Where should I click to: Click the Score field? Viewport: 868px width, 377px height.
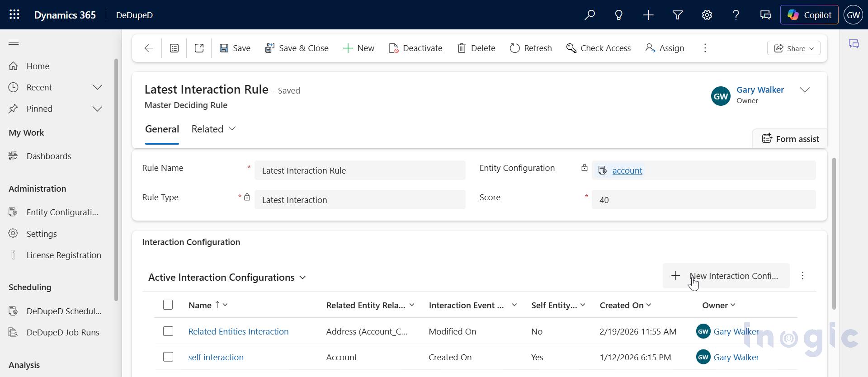[703, 200]
